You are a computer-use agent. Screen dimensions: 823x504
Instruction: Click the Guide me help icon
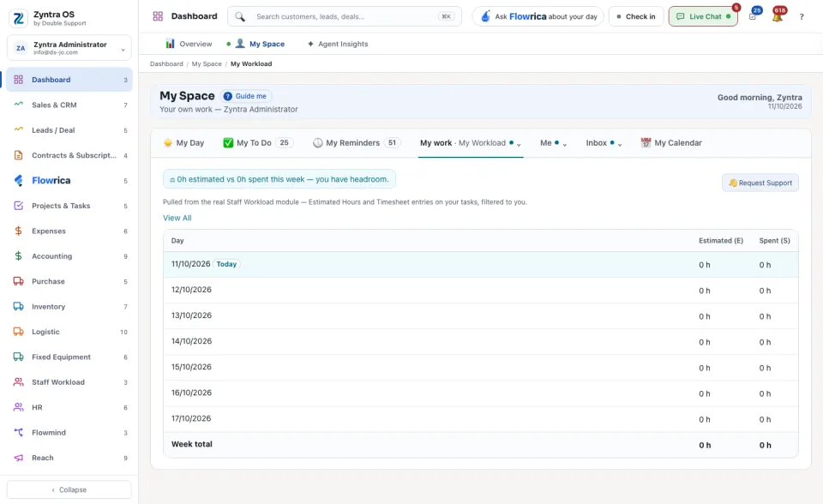coord(228,96)
